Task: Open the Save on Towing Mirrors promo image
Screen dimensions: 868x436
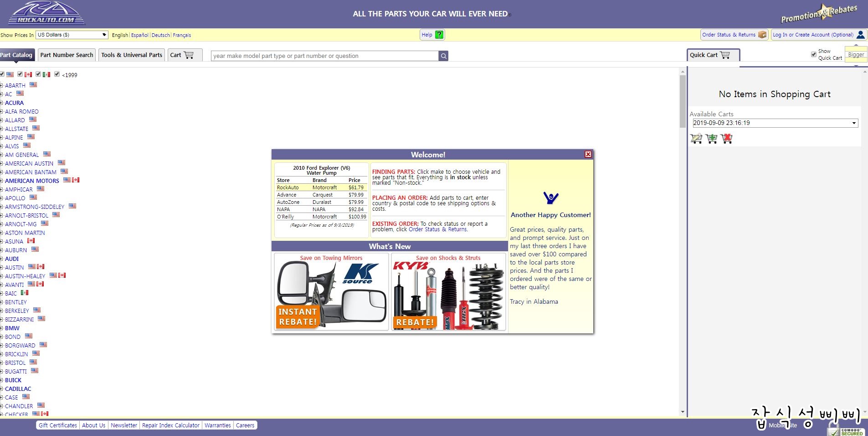Action: pos(331,292)
